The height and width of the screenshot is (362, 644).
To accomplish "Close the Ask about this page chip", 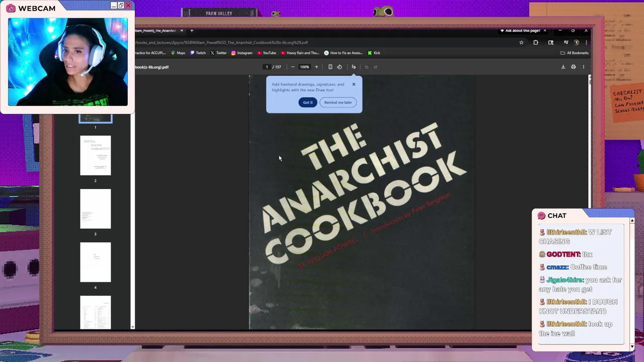I will tap(544, 31).
